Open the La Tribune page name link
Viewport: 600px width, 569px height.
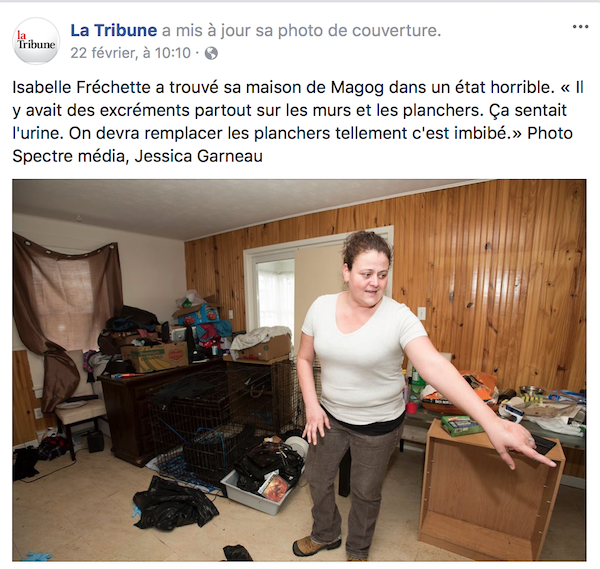[x=114, y=30]
